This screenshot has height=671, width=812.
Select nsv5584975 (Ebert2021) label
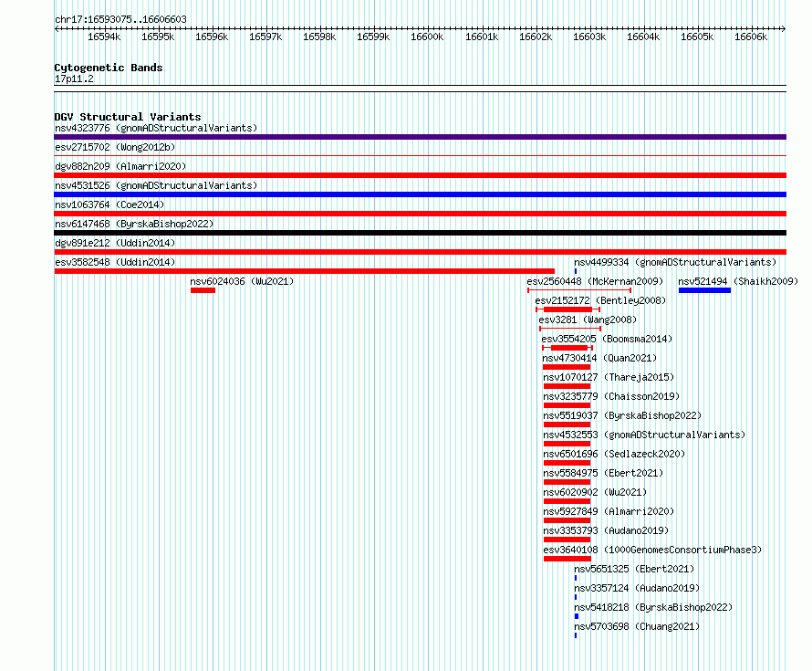coord(603,473)
